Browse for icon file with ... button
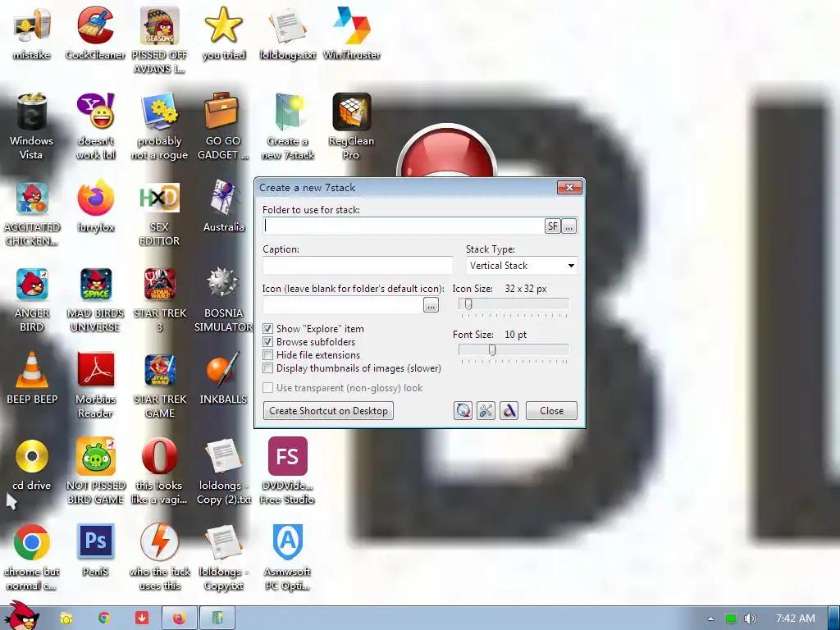Viewport: 840px width, 630px height. point(431,305)
